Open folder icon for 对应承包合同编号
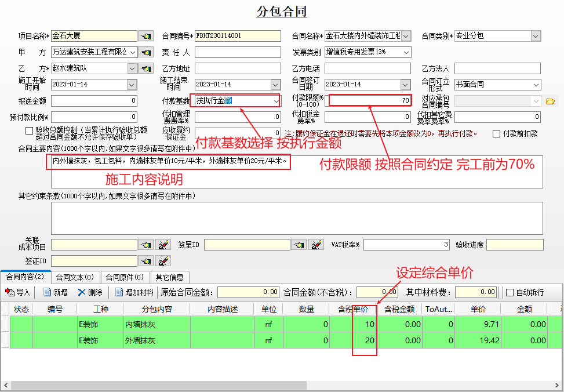 point(551,101)
